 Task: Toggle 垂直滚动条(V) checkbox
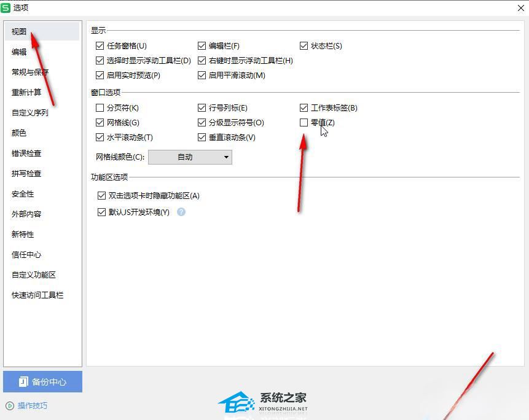202,138
